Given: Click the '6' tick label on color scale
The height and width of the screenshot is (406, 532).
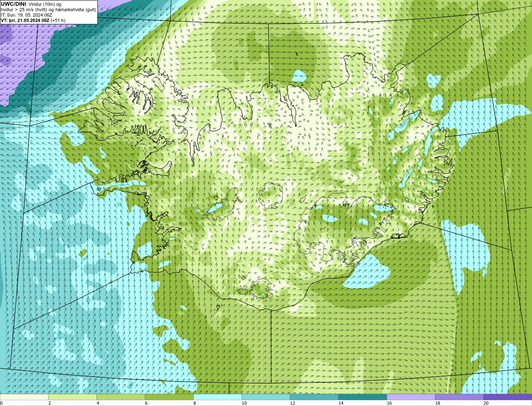Looking at the screenshot, I should tap(146, 403).
